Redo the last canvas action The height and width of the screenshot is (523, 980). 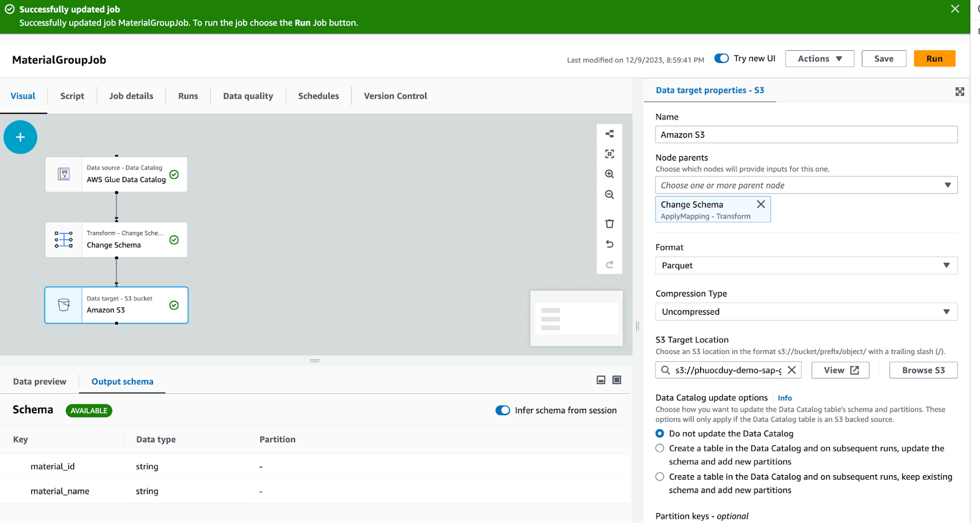(609, 265)
